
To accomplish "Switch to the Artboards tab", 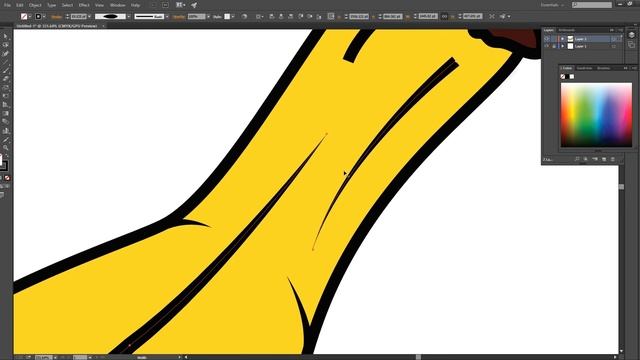I will click(x=567, y=30).
